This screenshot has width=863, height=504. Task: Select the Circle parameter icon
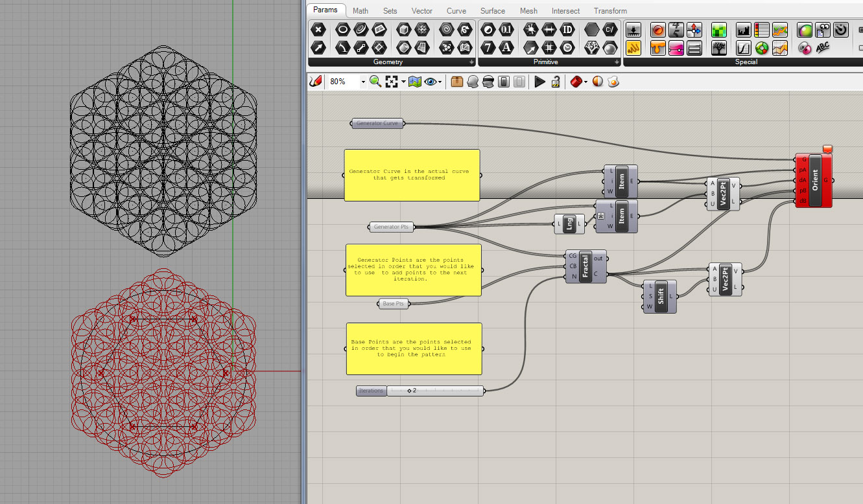click(x=342, y=29)
